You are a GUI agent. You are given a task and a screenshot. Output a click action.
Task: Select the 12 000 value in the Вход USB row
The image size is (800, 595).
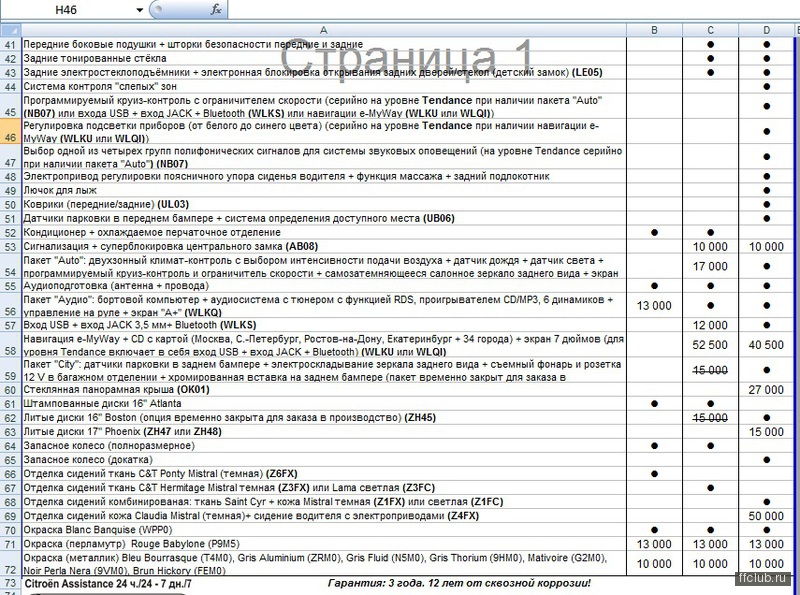pyautogui.click(x=711, y=325)
